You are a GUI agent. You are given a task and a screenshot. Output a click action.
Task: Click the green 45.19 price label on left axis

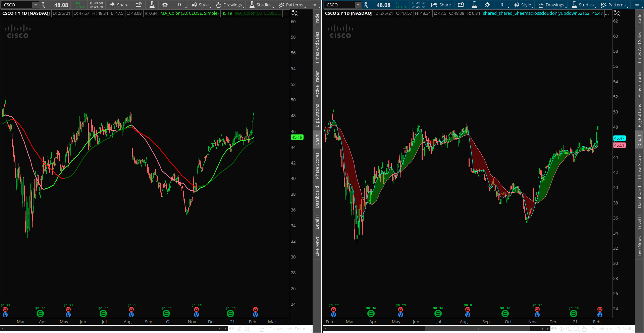pyautogui.click(x=297, y=137)
